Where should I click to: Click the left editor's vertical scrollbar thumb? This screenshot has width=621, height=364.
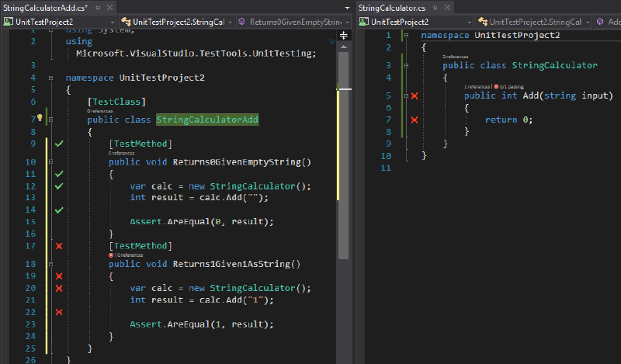click(344, 155)
